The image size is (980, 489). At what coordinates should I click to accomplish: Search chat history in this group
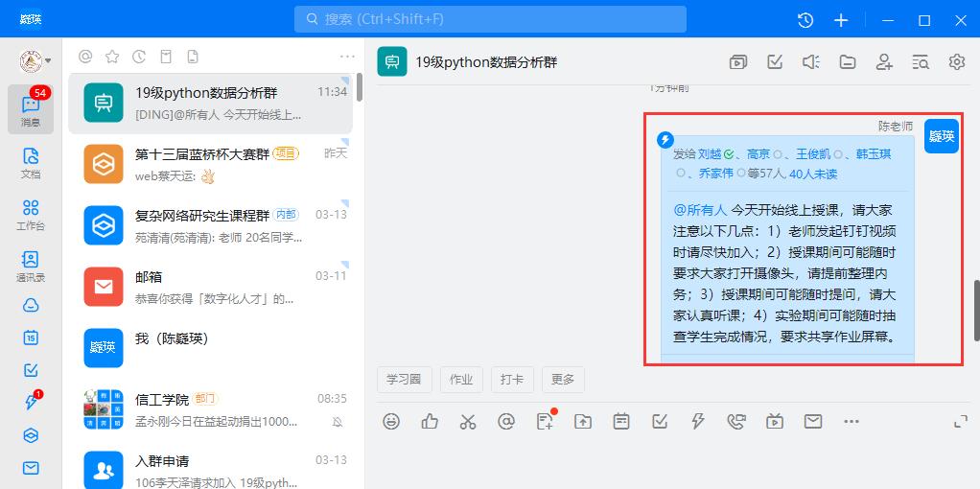click(921, 62)
